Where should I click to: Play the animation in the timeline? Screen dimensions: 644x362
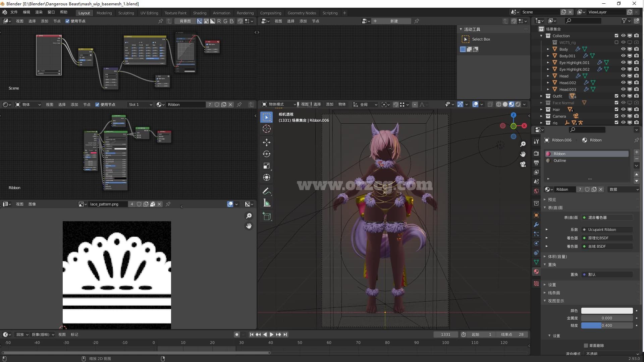272,335
